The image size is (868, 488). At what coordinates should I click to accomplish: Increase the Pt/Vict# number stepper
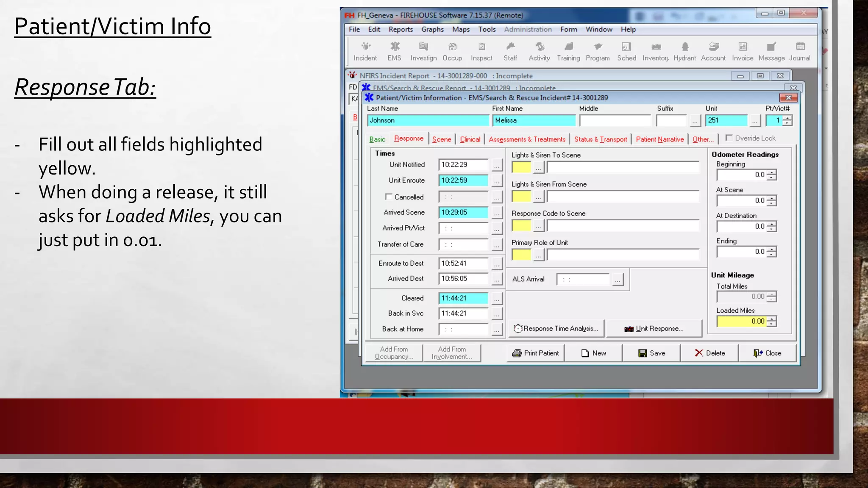[x=787, y=118]
